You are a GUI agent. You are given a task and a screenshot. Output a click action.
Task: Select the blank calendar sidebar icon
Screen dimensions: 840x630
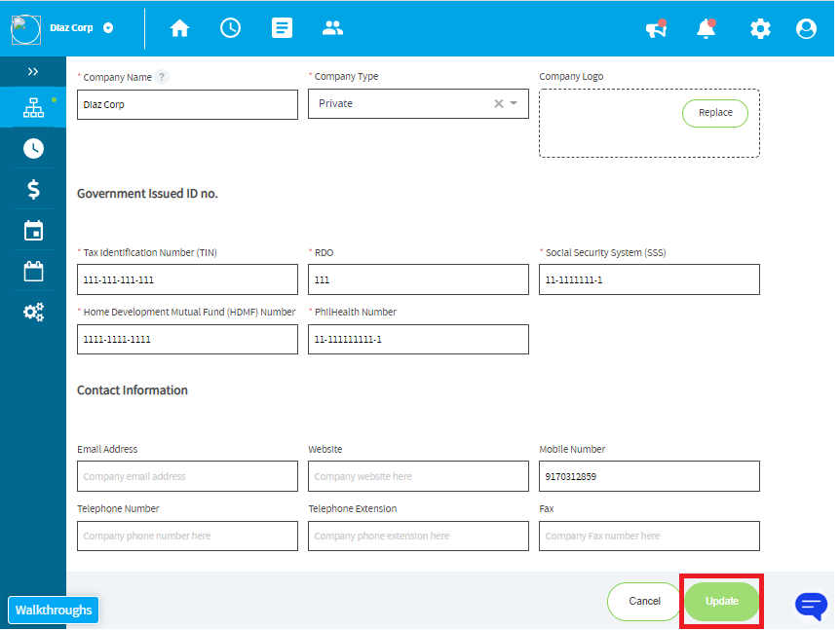pyautogui.click(x=33, y=271)
